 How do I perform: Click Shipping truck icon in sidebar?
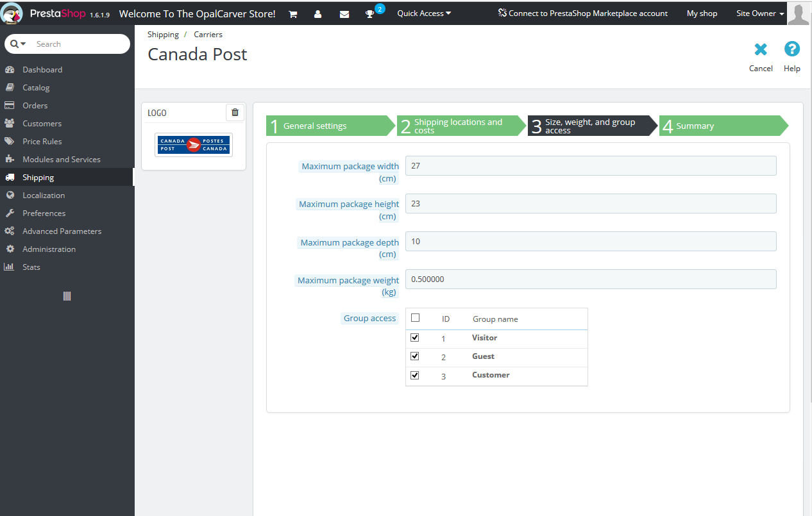pyautogui.click(x=10, y=177)
